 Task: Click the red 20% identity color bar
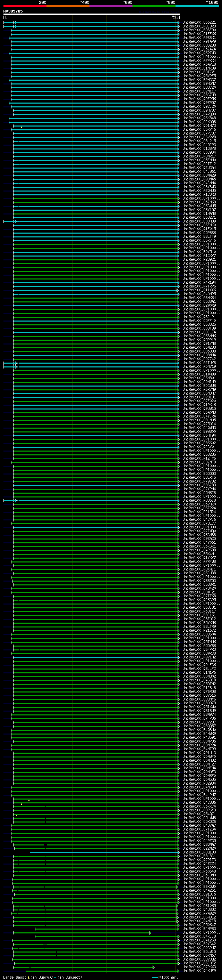point(25,6)
